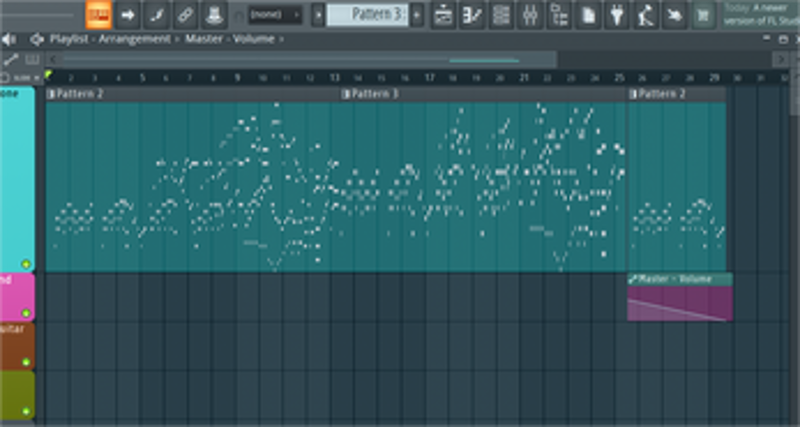Open the (none) global snap dropdown
Image resolution: width=800 pixels, height=427 pixels.
click(275, 15)
